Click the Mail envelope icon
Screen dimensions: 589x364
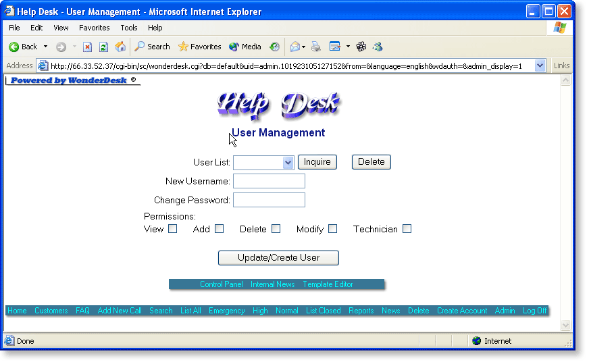pyautogui.click(x=295, y=47)
